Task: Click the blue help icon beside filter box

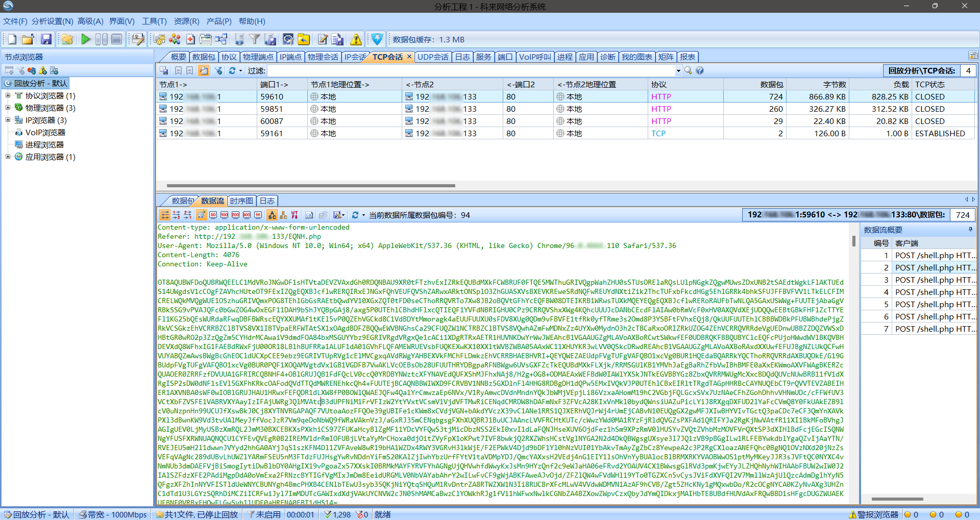Action: tap(700, 70)
